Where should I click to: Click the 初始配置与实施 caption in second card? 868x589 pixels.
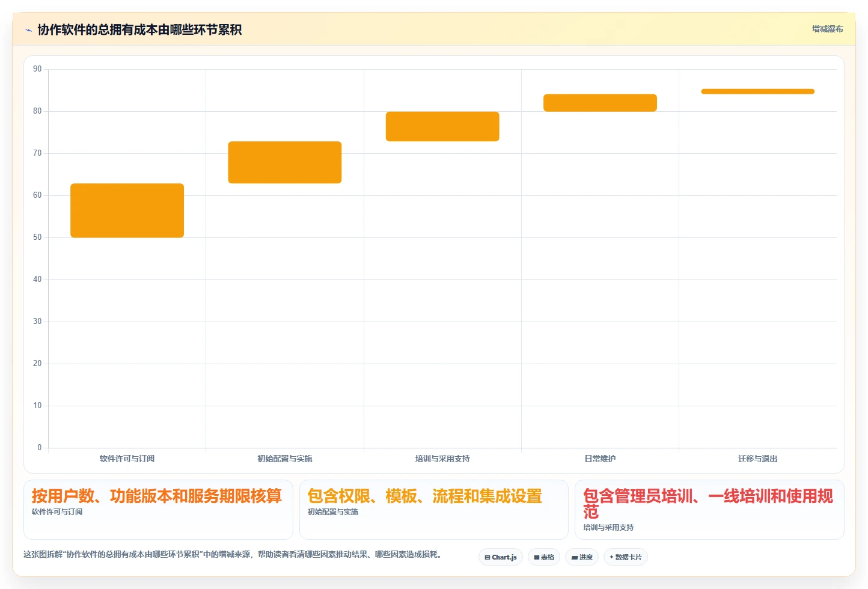(333, 512)
